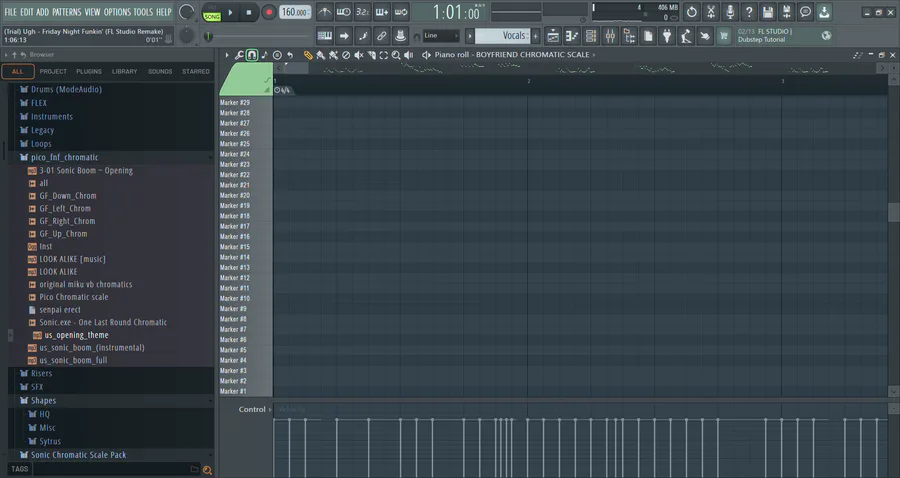Click the Vocals pattern name
The image size is (900, 478).
click(x=503, y=36)
